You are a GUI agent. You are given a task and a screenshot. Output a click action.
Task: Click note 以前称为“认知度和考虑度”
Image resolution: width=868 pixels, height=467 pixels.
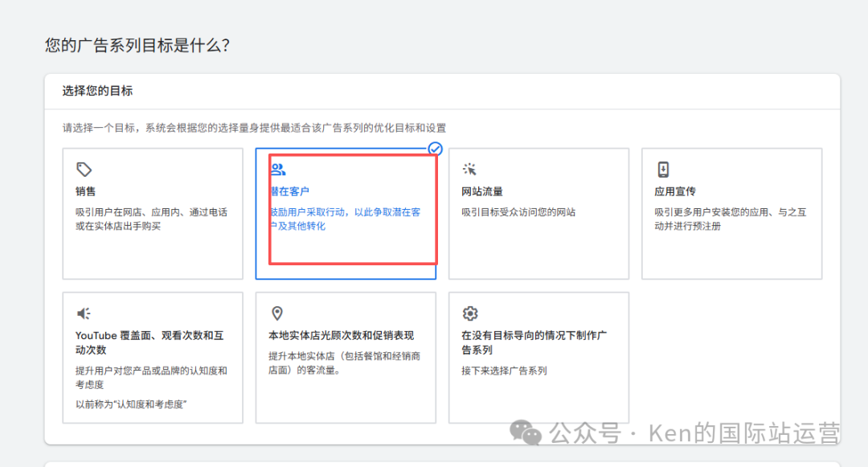[131, 404]
